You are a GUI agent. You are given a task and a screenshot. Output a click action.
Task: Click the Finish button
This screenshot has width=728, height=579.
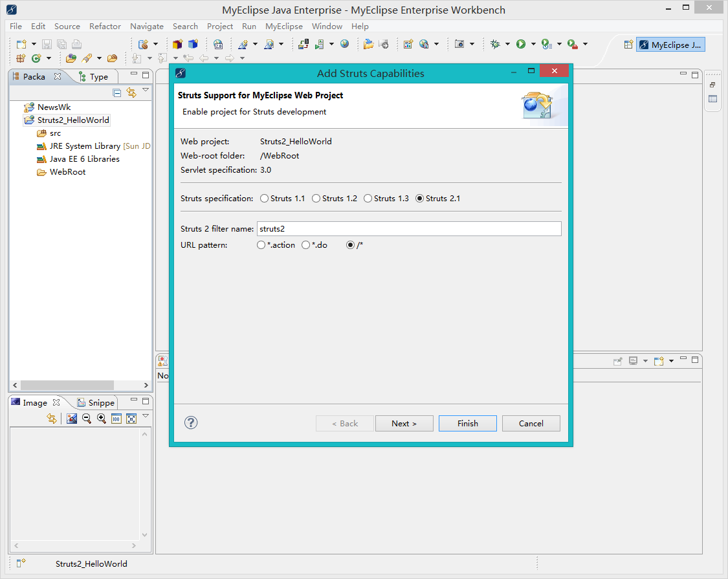467,424
